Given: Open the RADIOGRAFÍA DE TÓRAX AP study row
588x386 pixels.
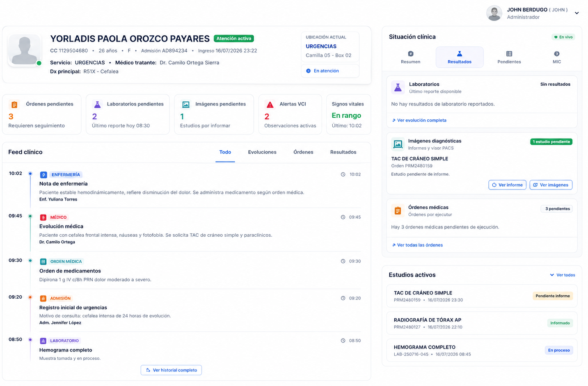Looking at the screenshot, I should click(x=482, y=323).
